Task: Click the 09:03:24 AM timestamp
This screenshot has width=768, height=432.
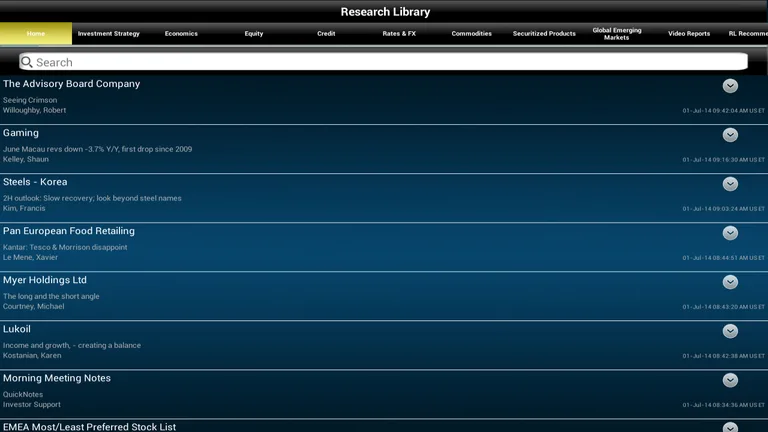Action: point(723,209)
